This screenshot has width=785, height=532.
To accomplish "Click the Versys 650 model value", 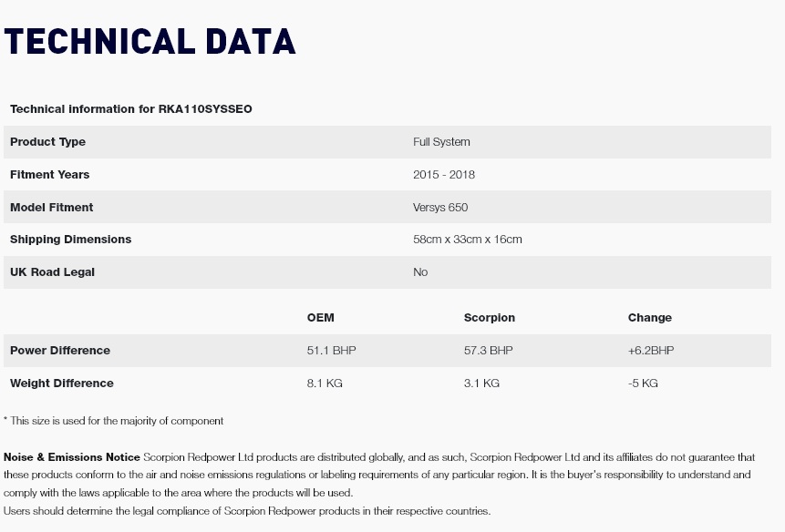I will point(440,208).
